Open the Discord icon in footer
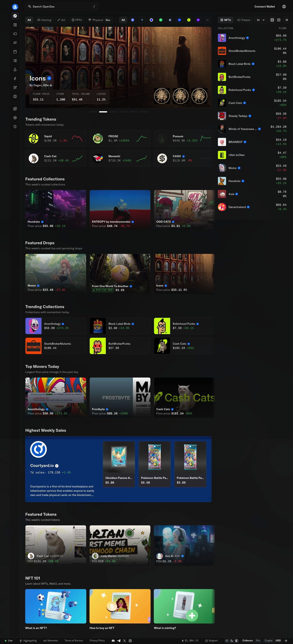Screen dimensions: 293x644 pyautogui.click(x=113, y=641)
